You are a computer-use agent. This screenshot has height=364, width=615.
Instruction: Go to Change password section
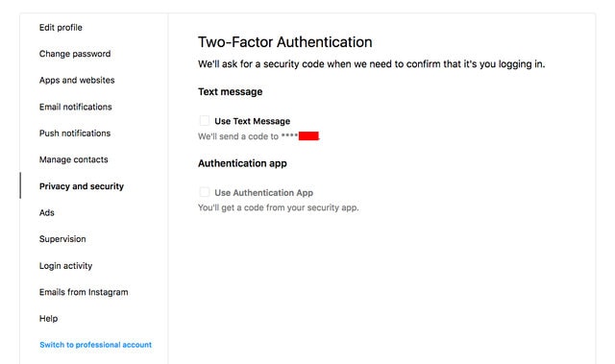[x=75, y=54]
